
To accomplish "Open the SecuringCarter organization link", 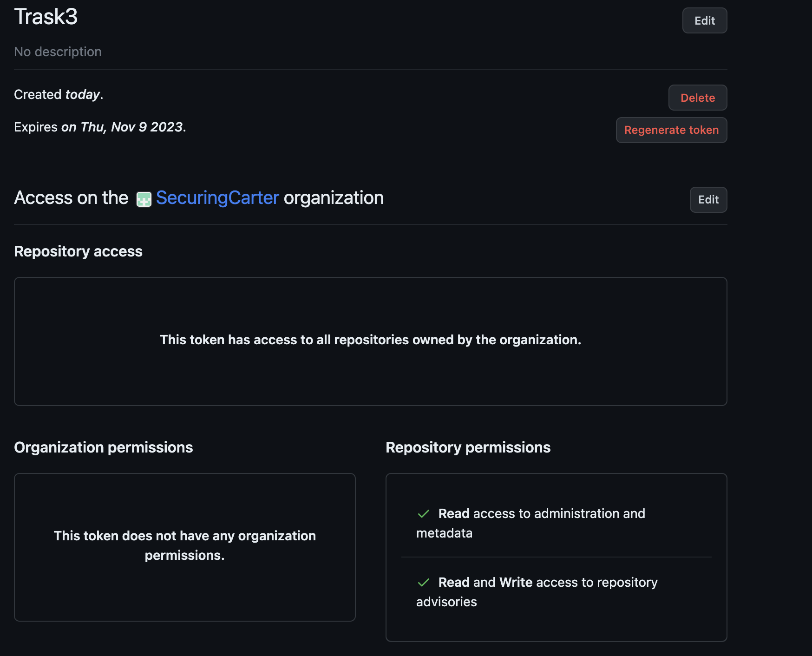I will click(x=217, y=198).
